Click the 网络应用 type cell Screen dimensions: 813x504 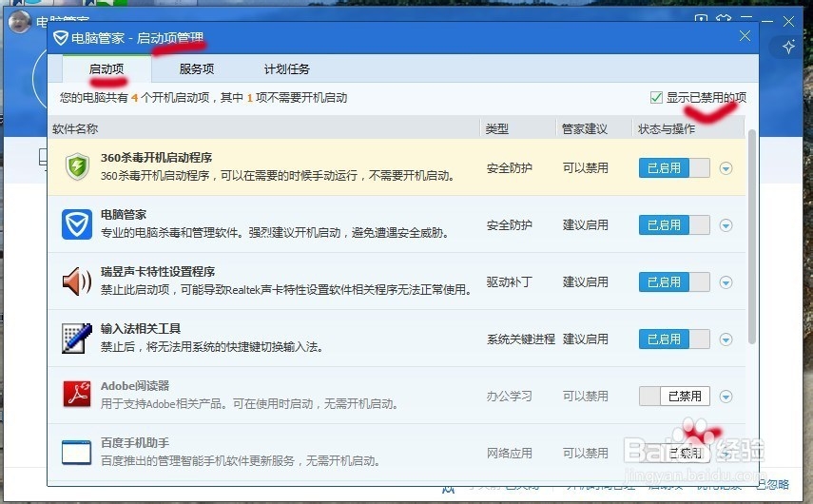[509, 454]
